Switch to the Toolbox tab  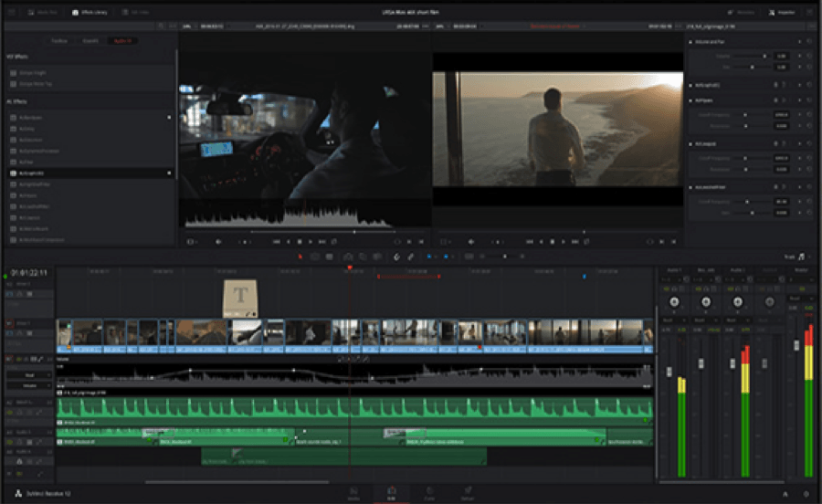[59, 40]
